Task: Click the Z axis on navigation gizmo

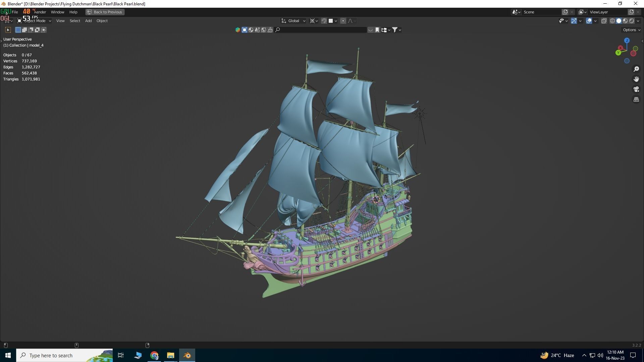Action: coord(627,41)
